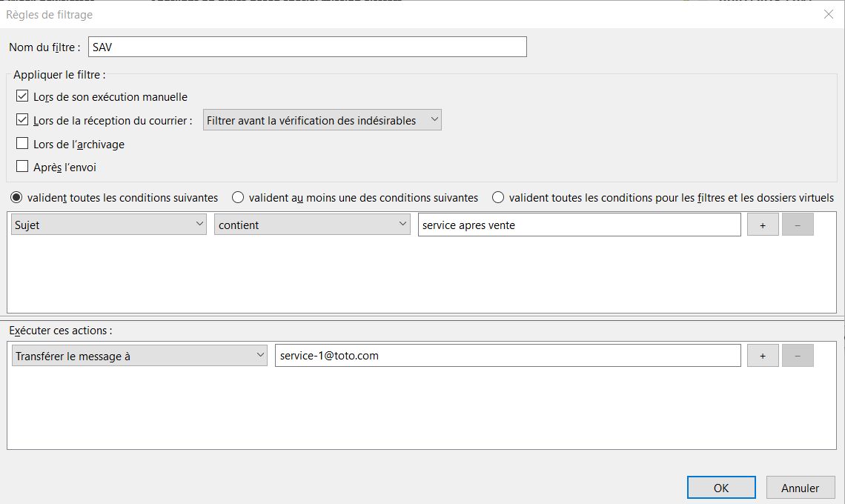The image size is (845, 504).
Task: Enable "Lors de l'archivage" checkbox
Action: (22, 144)
